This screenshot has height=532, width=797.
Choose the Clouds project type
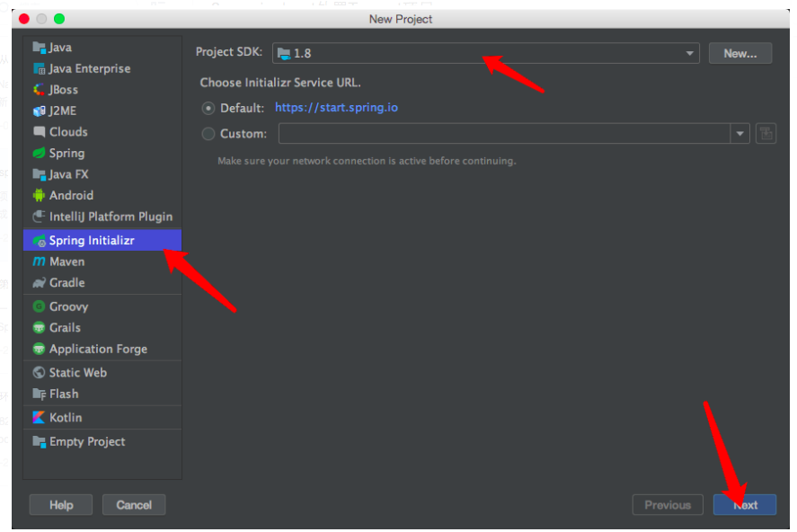[x=102, y=131]
